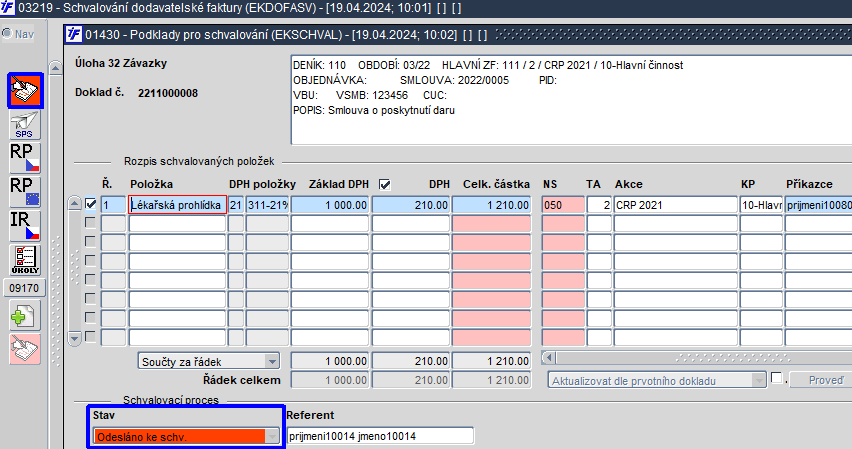Viewport: 852px width, 449px height.
Task: Click the highlighted orange approval stamp icon
Action: coord(25,90)
